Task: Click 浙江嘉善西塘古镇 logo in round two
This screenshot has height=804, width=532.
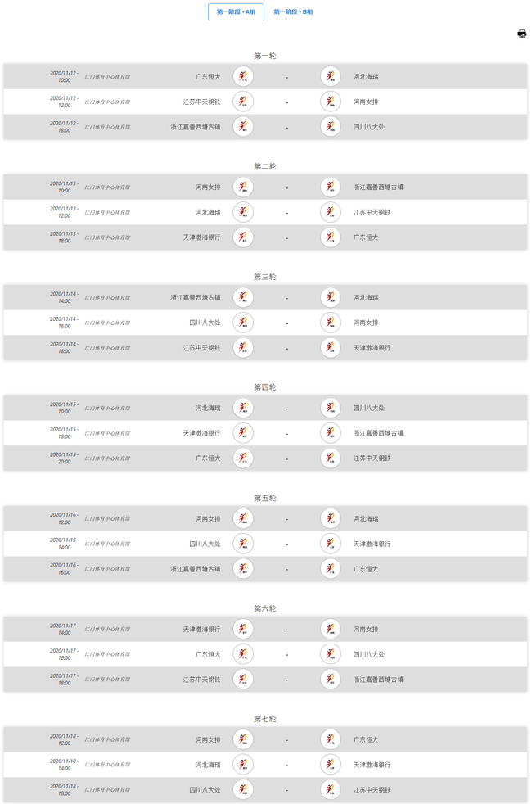Action: coord(331,186)
